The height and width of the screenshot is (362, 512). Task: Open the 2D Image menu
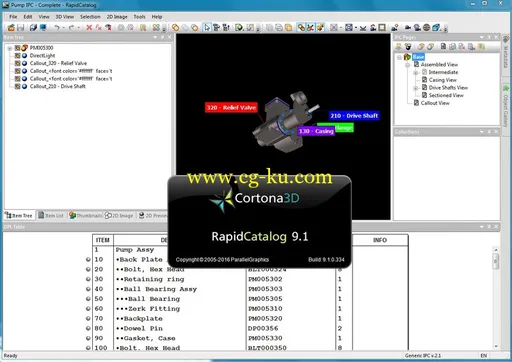(x=117, y=17)
